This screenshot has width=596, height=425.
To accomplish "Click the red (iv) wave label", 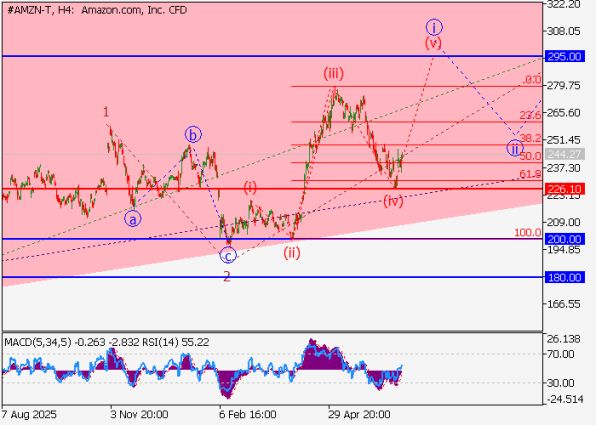I will (393, 200).
